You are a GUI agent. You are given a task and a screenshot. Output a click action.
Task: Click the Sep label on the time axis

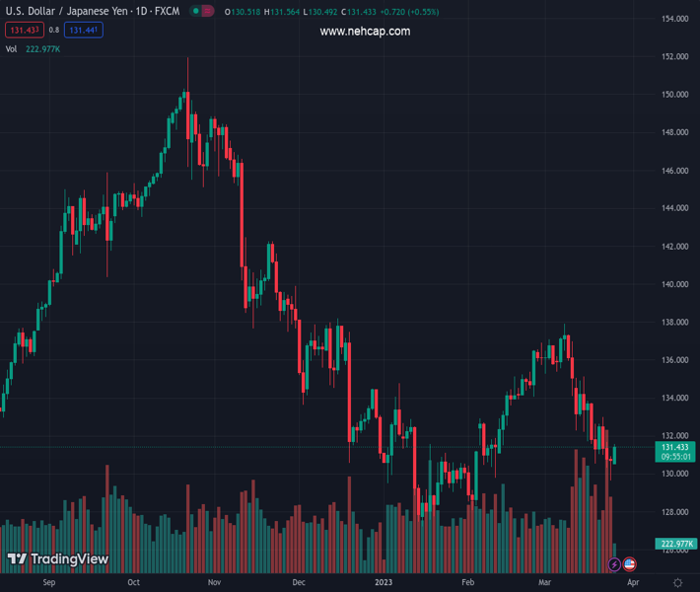click(49, 583)
